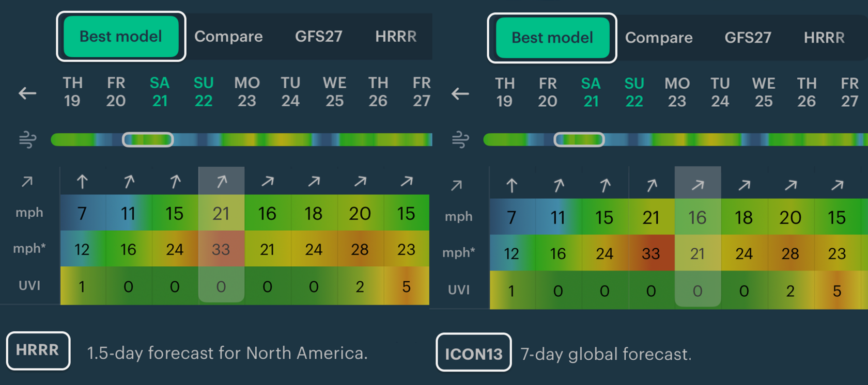This screenshot has width=868, height=385.
Task: Click 12 gust cell in left panel
Action: pos(82,249)
